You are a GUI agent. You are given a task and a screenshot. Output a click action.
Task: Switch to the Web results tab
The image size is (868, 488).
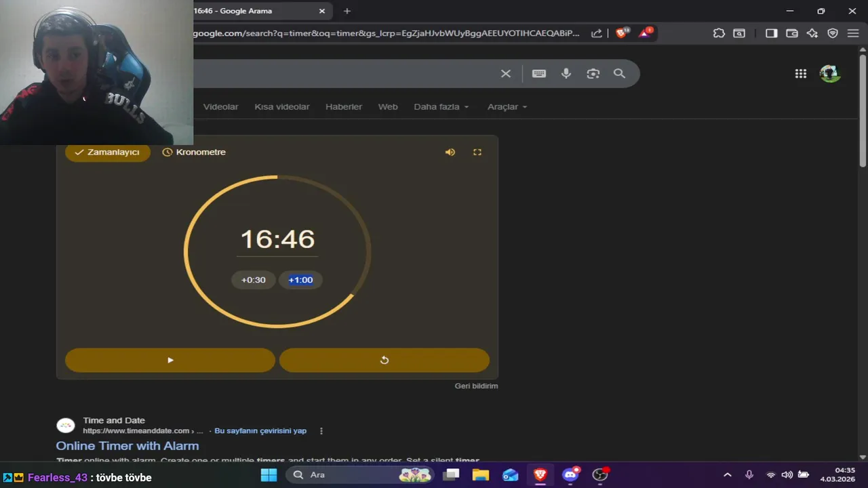[x=388, y=107]
